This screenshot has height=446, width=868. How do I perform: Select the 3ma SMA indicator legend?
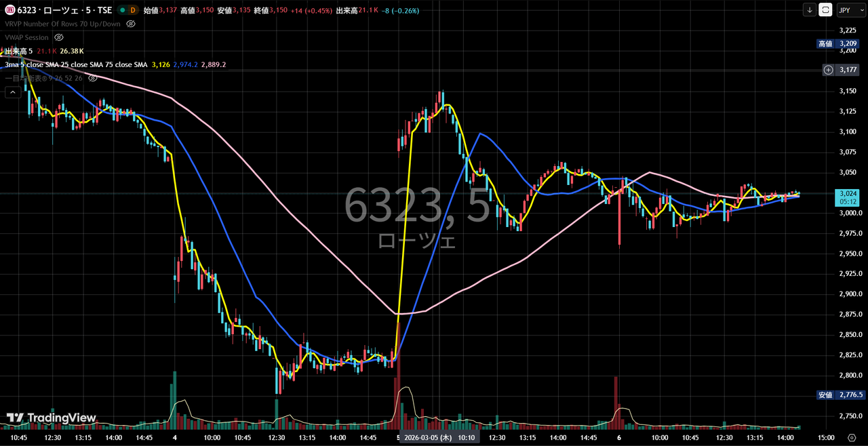coord(75,64)
